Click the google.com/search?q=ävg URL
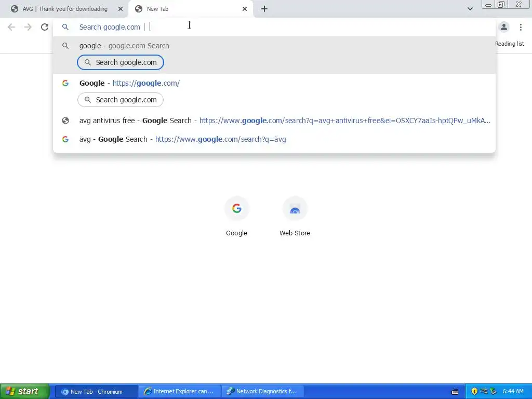 point(220,139)
